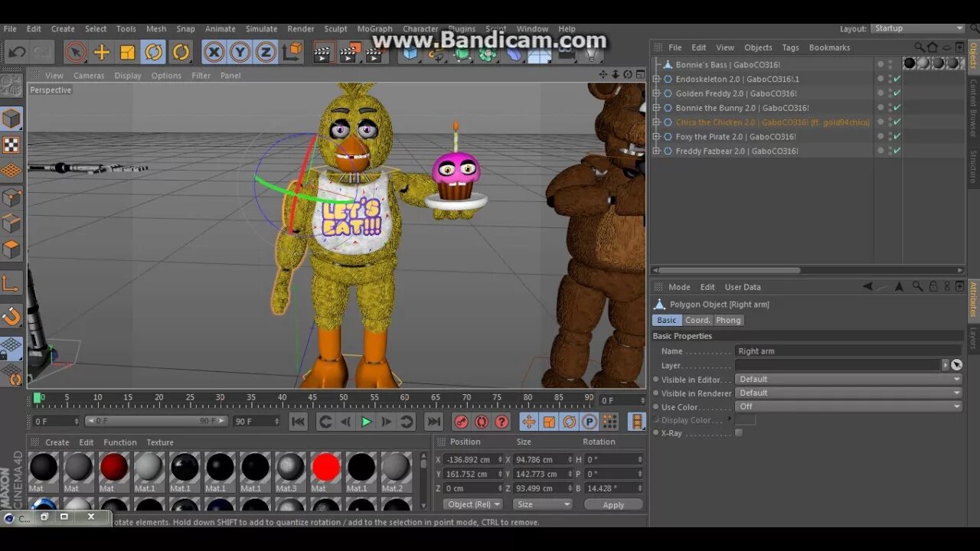Toggle rotation keyframe recording icon
Viewport: 980px width, 551px height.
pos(569,422)
